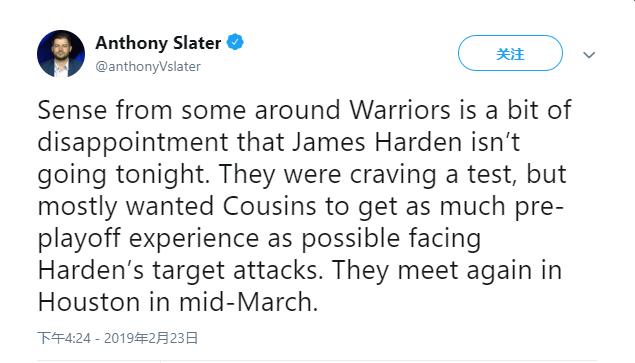
Task: Click the blue verified badge icon
Action: (235, 42)
